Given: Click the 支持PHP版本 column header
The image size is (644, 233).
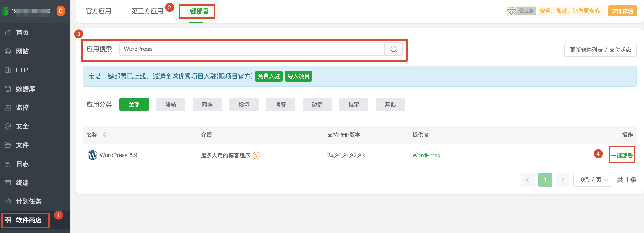Looking at the screenshot, I should (x=344, y=135).
